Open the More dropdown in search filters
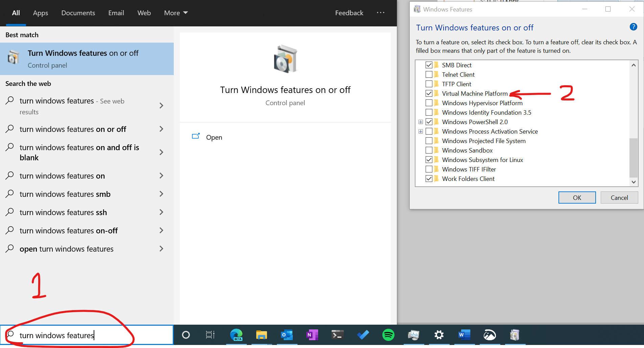644x348 pixels. (176, 13)
